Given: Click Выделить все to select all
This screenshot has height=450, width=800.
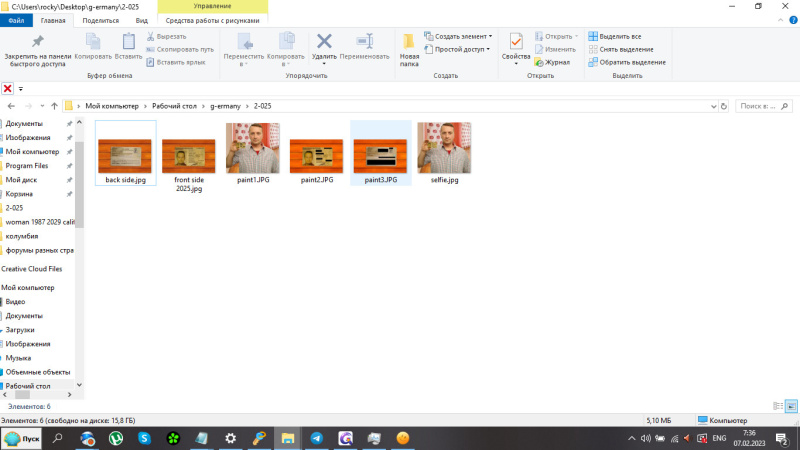Looking at the screenshot, I should [620, 36].
